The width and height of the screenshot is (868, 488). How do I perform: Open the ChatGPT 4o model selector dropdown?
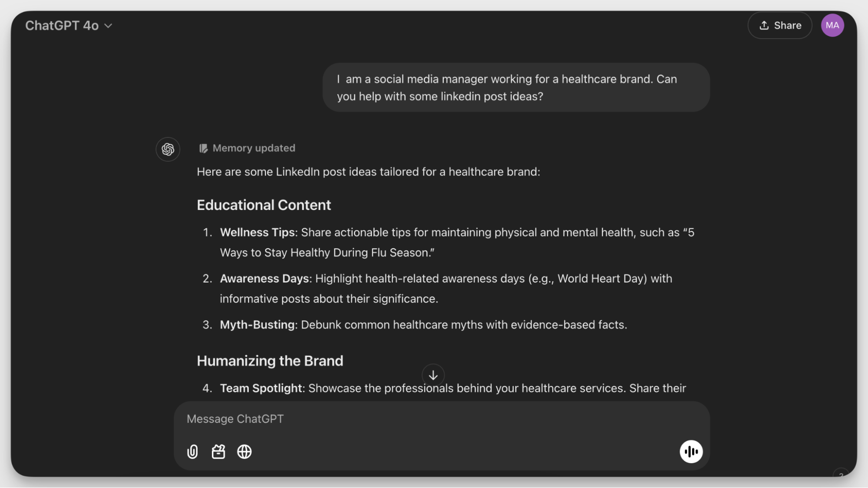[69, 26]
